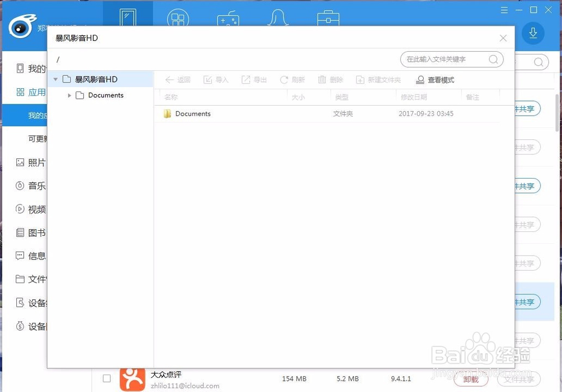Click the file keyword search input field
The image size is (562, 392).
(x=444, y=59)
